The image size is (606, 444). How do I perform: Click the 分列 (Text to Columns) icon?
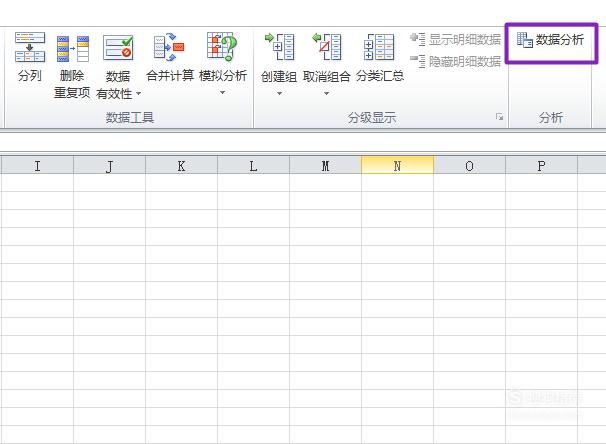click(30, 48)
